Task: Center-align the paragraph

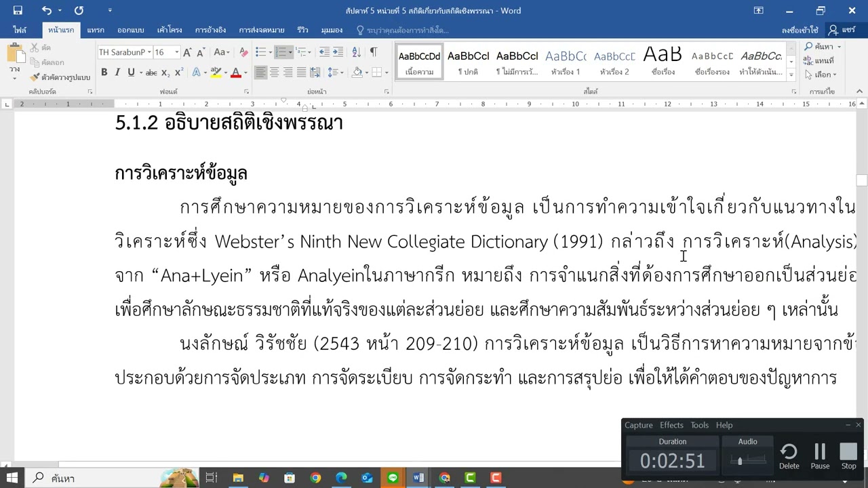Action: point(274,73)
